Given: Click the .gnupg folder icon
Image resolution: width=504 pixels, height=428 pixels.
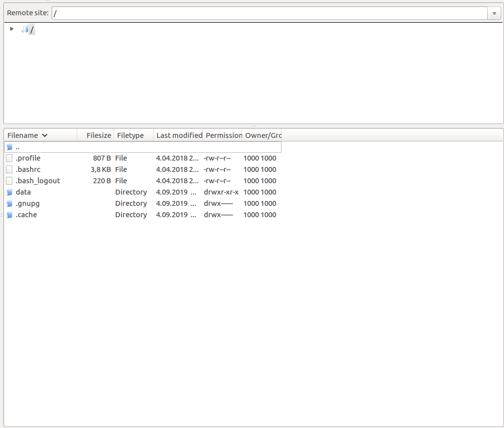Looking at the screenshot, I should pos(10,203).
